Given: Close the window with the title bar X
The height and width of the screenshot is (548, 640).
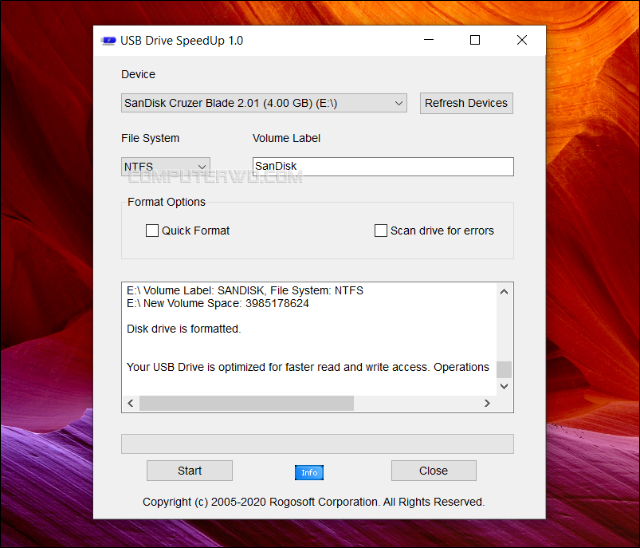Looking at the screenshot, I should [522, 40].
